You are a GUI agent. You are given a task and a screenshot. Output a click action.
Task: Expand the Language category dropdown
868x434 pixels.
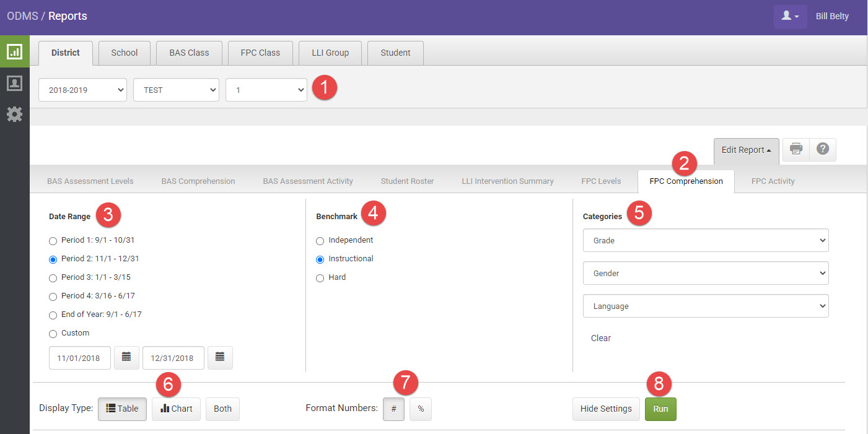[x=706, y=306]
